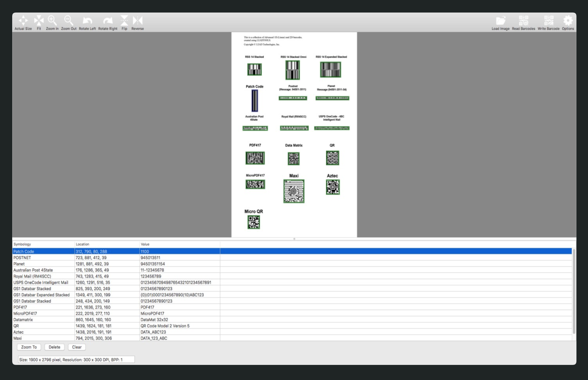Click the Zoom To button
The width and height of the screenshot is (588, 380).
click(x=29, y=347)
